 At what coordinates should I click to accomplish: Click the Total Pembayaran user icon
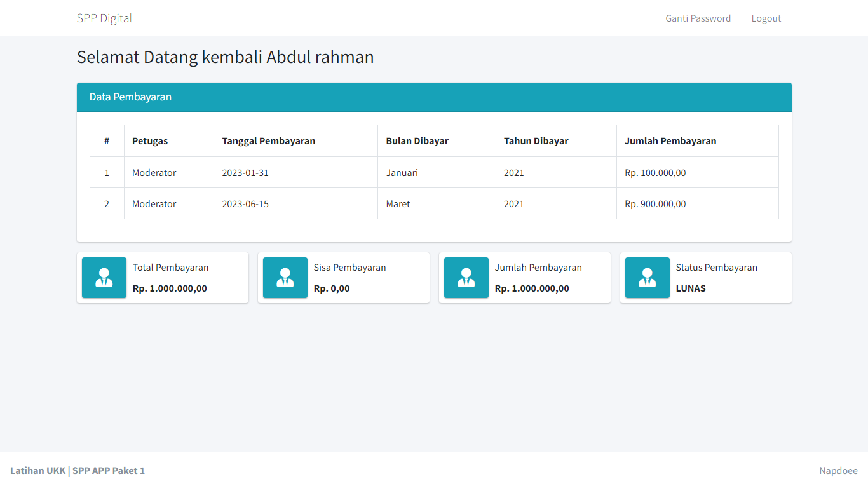point(104,278)
